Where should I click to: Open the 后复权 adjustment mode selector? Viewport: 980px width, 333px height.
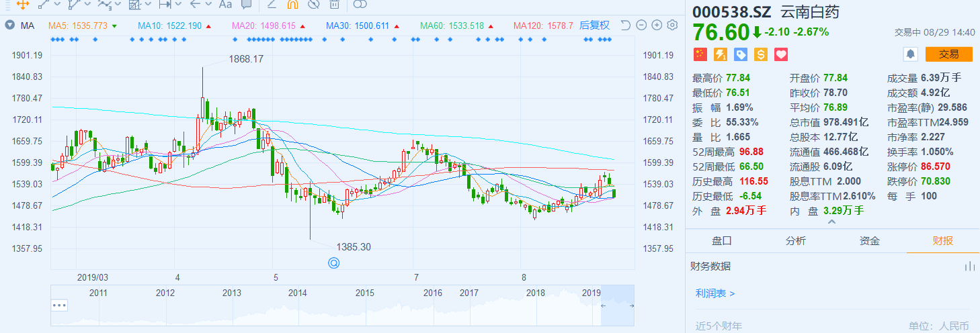coord(595,26)
